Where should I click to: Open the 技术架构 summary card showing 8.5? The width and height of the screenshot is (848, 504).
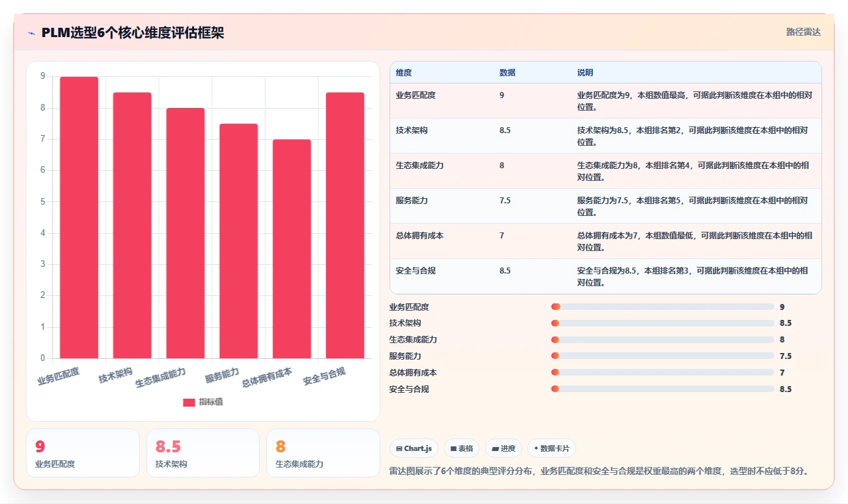coord(203,453)
